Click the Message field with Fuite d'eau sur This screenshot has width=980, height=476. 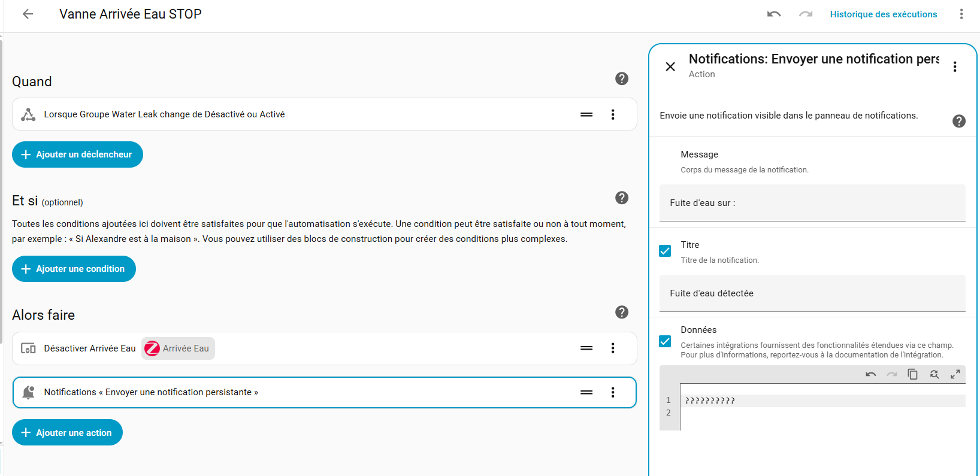(812, 203)
